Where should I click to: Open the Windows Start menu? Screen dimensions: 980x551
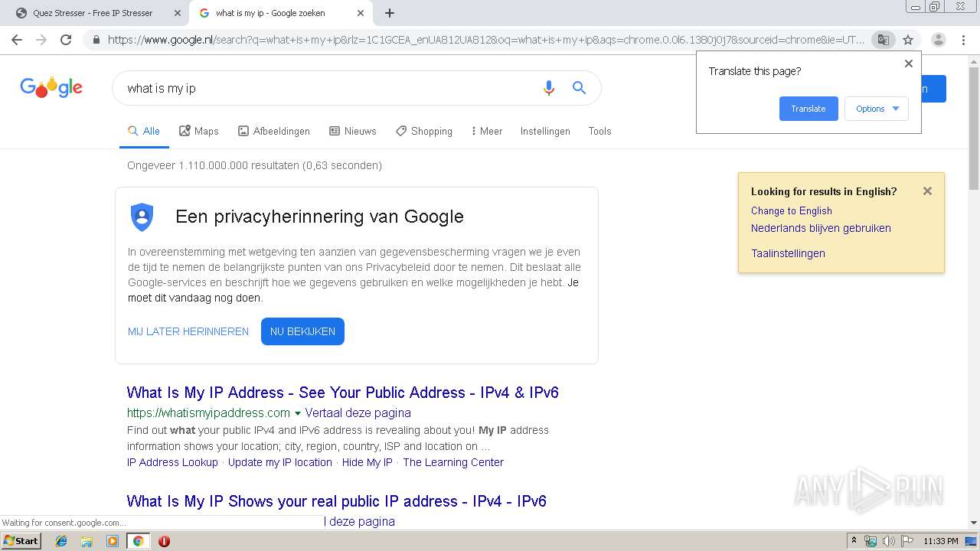pyautogui.click(x=21, y=541)
